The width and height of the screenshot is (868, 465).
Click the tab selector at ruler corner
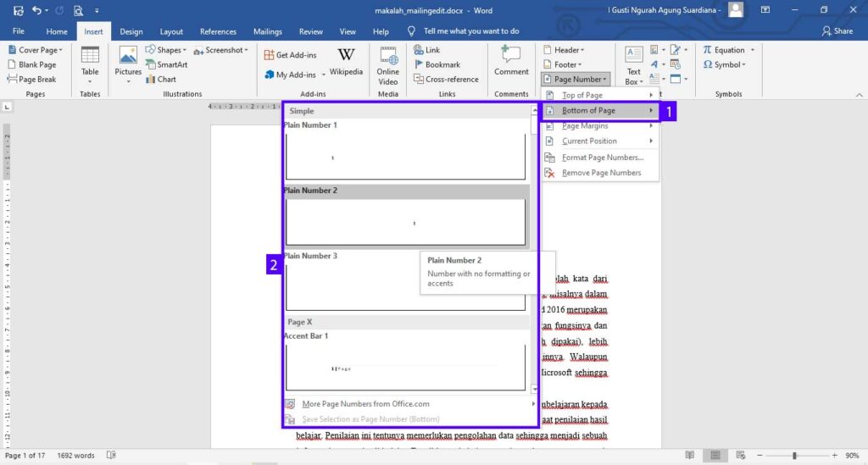click(7, 106)
